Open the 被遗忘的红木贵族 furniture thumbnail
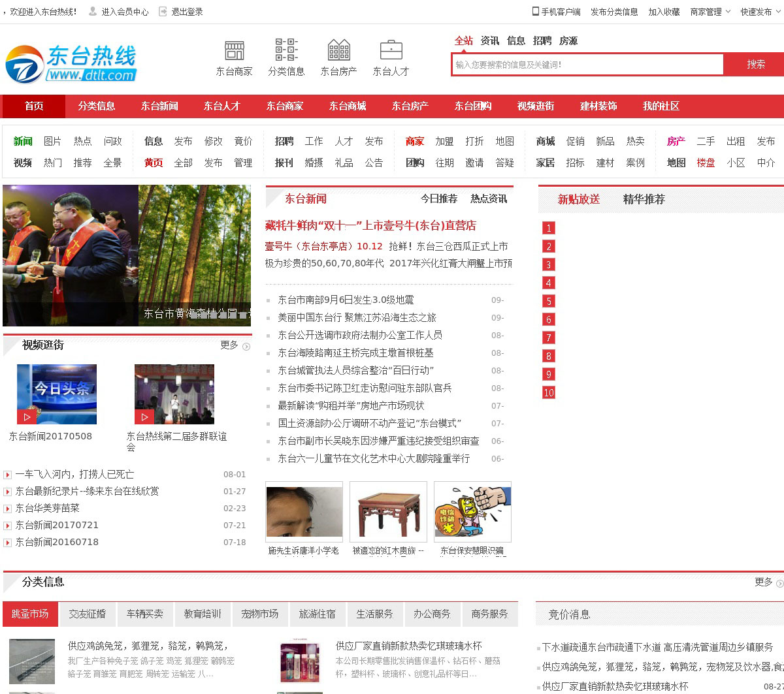The width and height of the screenshot is (784, 694). pyautogui.click(x=388, y=513)
